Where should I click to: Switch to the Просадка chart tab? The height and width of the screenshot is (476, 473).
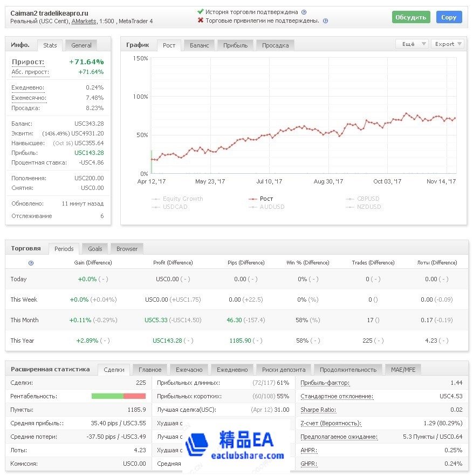[275, 45]
